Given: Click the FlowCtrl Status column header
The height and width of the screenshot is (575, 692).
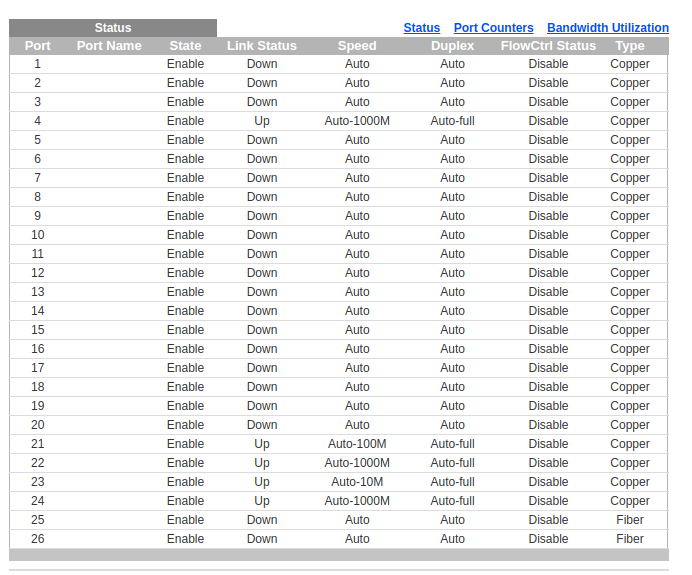Looking at the screenshot, I should click(548, 46).
